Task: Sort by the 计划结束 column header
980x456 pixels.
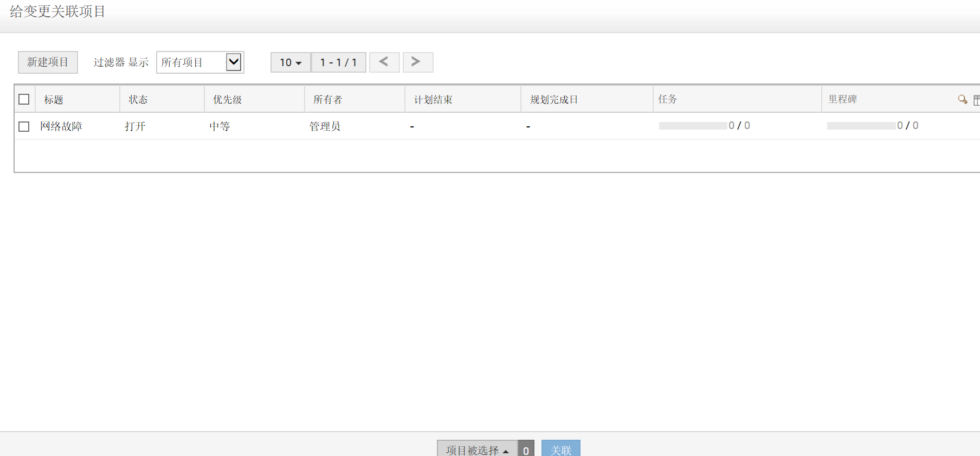Action: [x=433, y=100]
